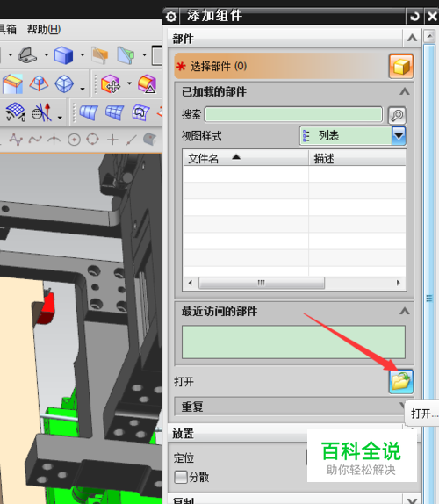
Task: Click the reverse normal red arrow icon
Action: click(42, 112)
